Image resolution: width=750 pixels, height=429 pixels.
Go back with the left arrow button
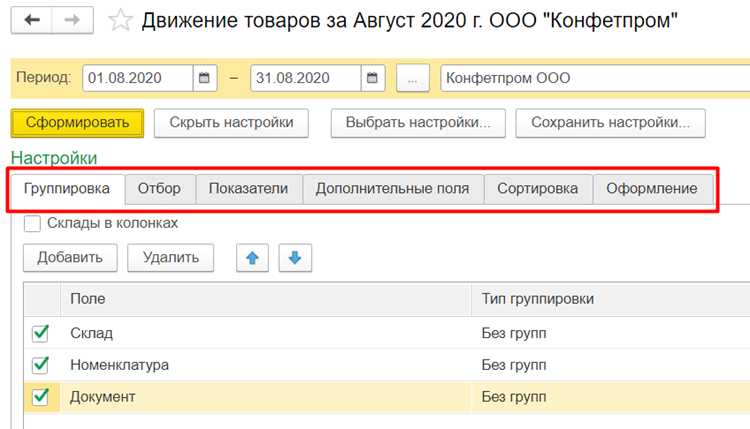[32, 20]
